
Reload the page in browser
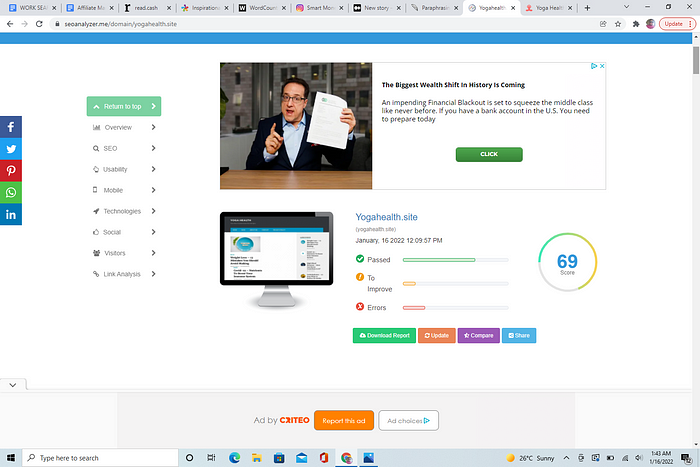click(39, 24)
